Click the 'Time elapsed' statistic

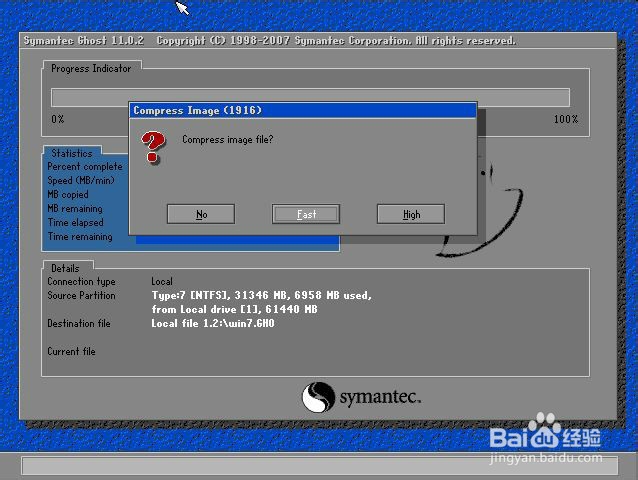[x=75, y=223]
